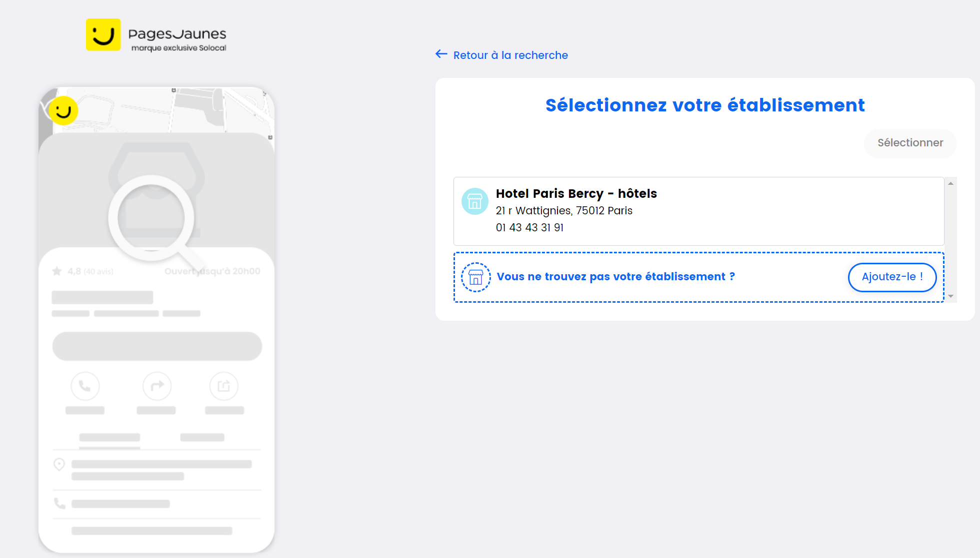
Task: Tap the round directions arrow icon in preview
Action: tap(157, 386)
